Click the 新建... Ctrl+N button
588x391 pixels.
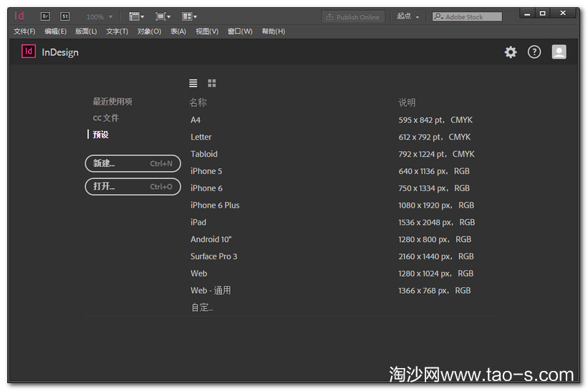pos(132,163)
